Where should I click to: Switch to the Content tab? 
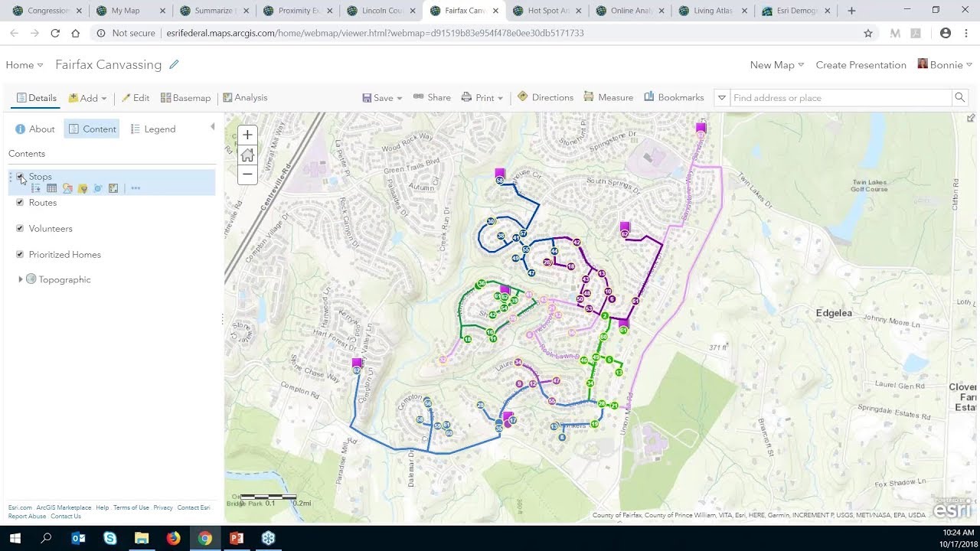pos(92,129)
